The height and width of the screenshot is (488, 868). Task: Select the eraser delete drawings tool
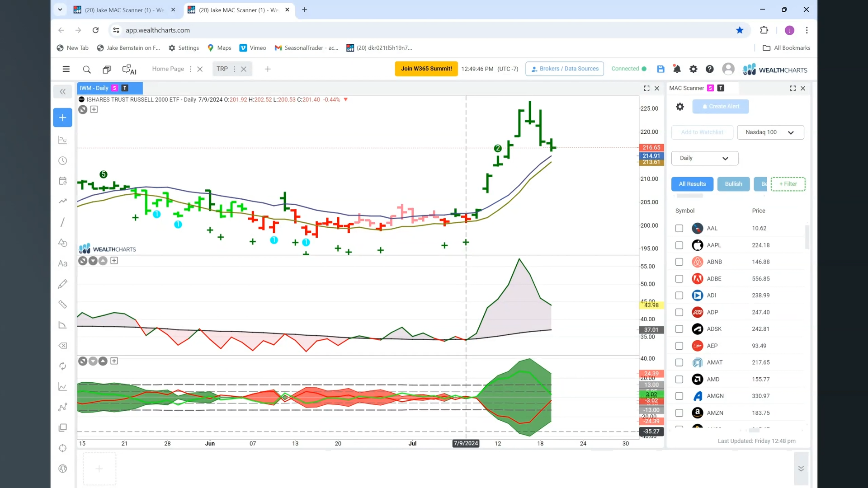63,346
